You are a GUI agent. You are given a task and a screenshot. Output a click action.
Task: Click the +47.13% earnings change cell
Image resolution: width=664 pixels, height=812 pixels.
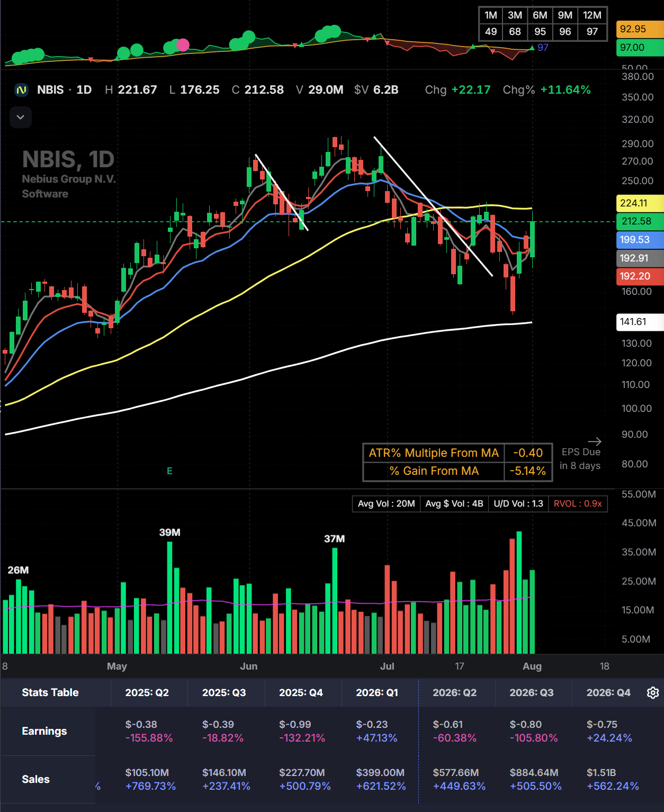[x=376, y=738]
